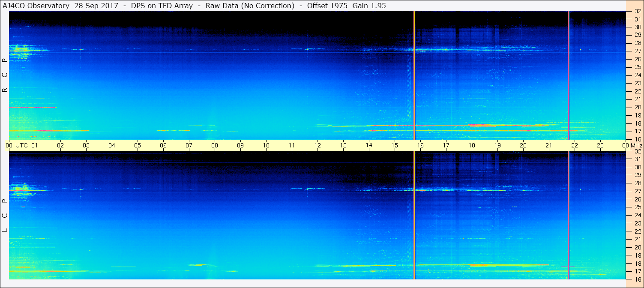Image resolution: width=644 pixels, height=288 pixels.
Task: Click the "AJ4CO Observatory" title text
Action: point(36,6)
